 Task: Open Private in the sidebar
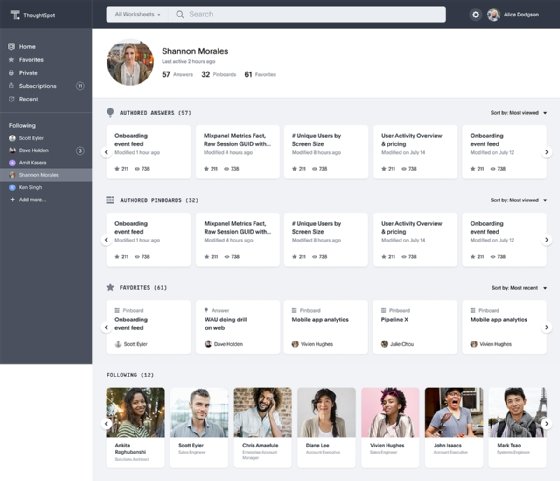[28, 73]
